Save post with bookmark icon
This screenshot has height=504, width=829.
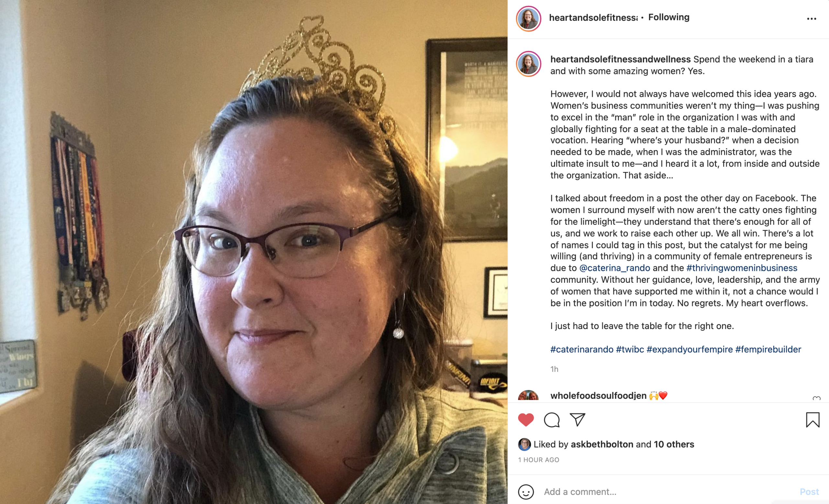[812, 420]
